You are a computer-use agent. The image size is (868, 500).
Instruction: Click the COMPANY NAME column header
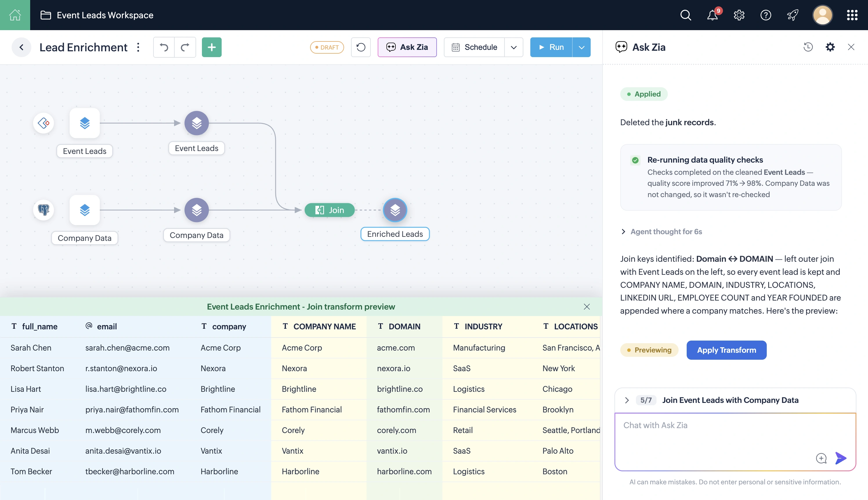coord(319,327)
